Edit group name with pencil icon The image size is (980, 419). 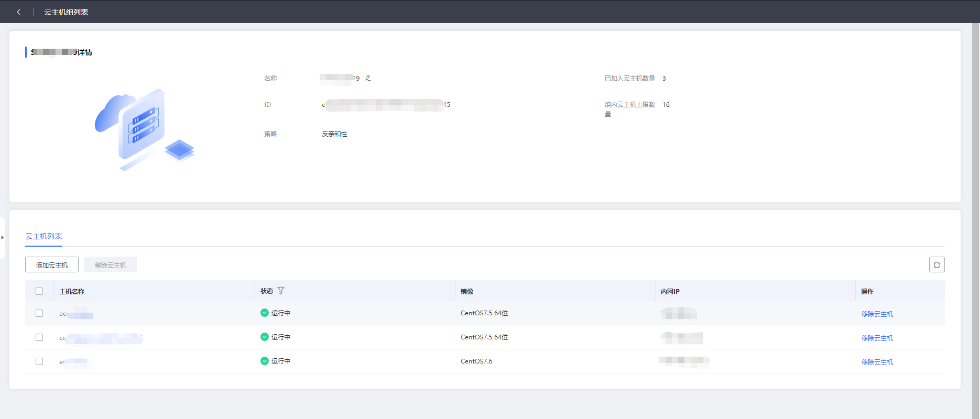tap(368, 78)
